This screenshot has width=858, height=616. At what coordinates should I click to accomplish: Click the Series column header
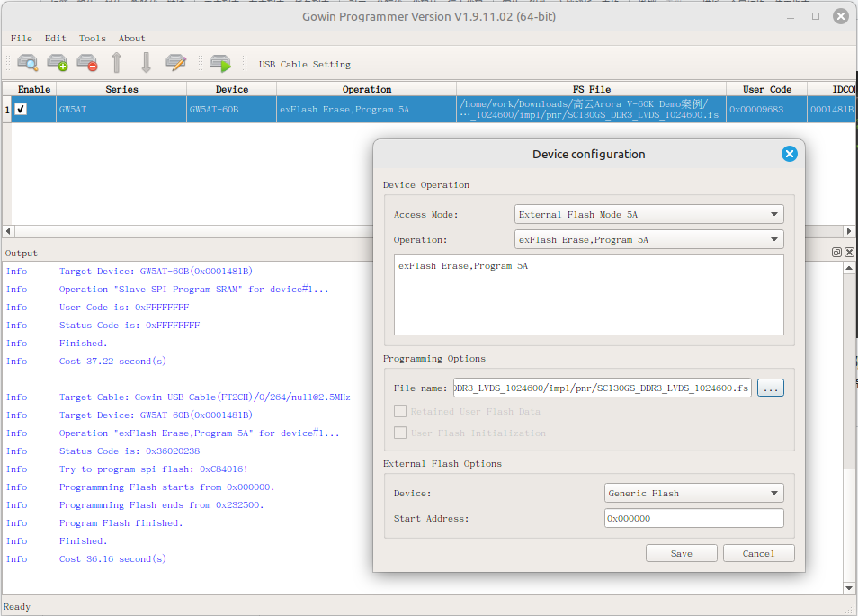point(121,89)
